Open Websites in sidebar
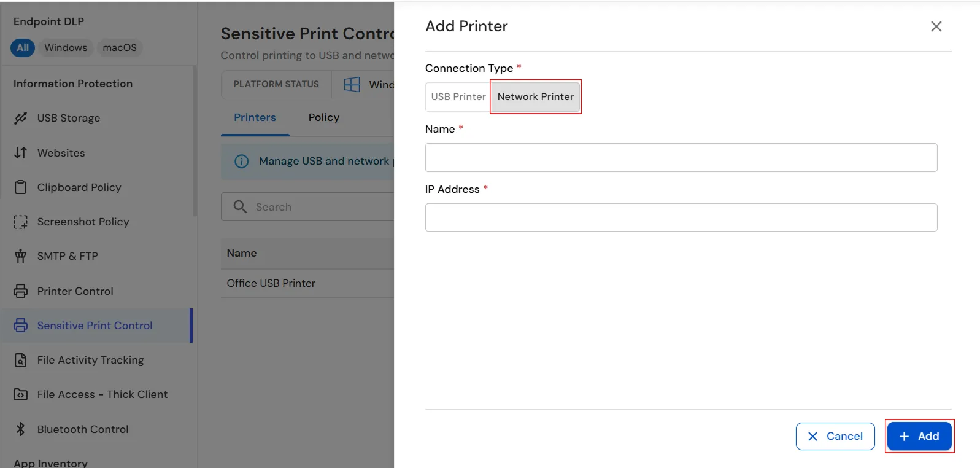The height and width of the screenshot is (468, 980). pyautogui.click(x=97, y=152)
